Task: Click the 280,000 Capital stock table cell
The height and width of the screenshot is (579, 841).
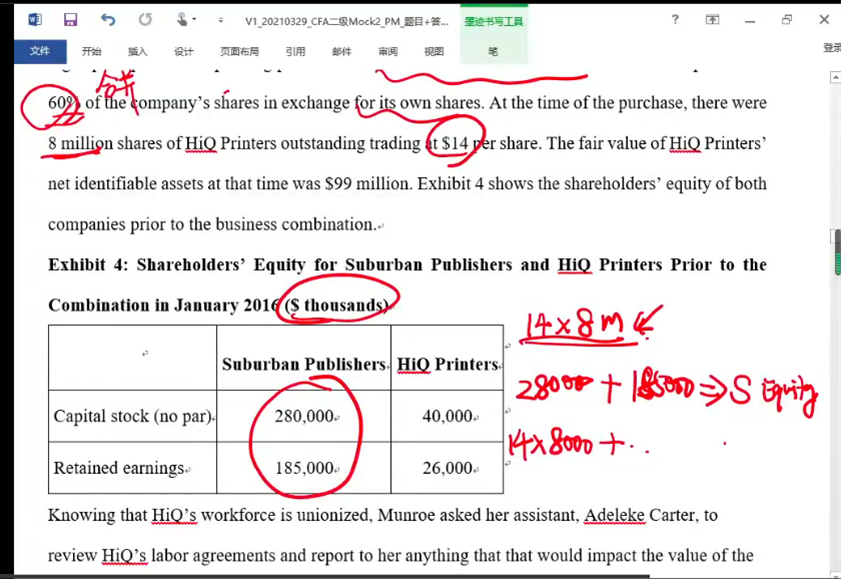Action: pyautogui.click(x=304, y=416)
